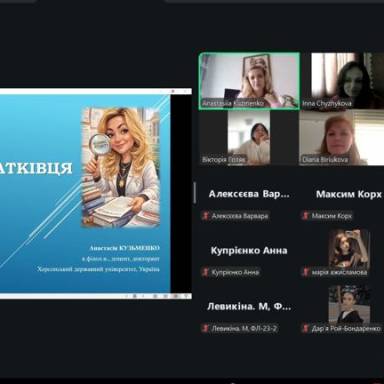Click the Inna Chyzhykova name label
Screen dimensions: 384x384
(327, 103)
